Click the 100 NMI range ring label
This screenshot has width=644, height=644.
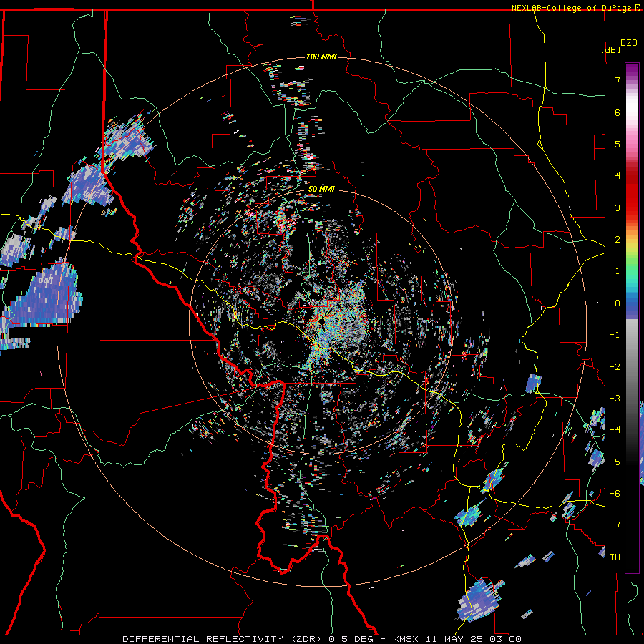(x=321, y=57)
